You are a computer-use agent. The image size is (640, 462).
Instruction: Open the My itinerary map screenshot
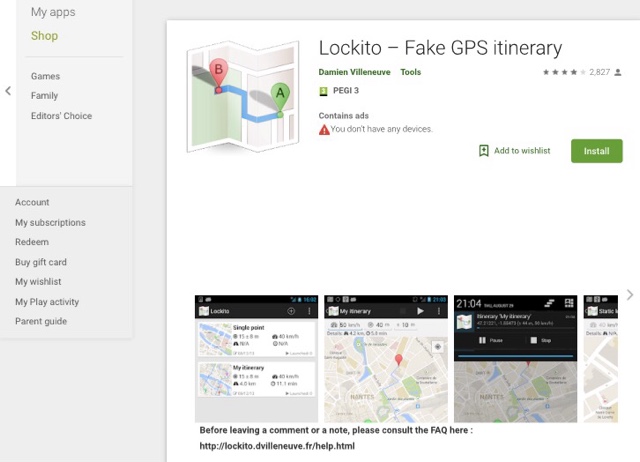coord(386,358)
